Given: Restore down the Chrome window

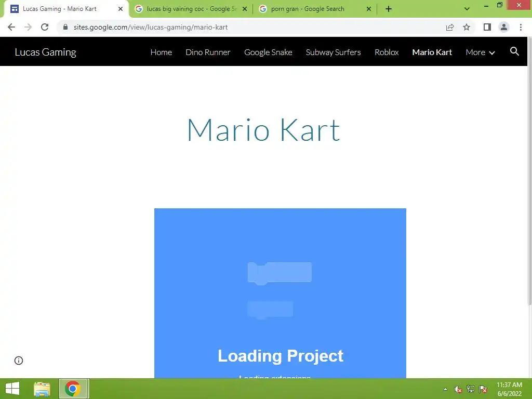Looking at the screenshot, I should click(x=499, y=5).
